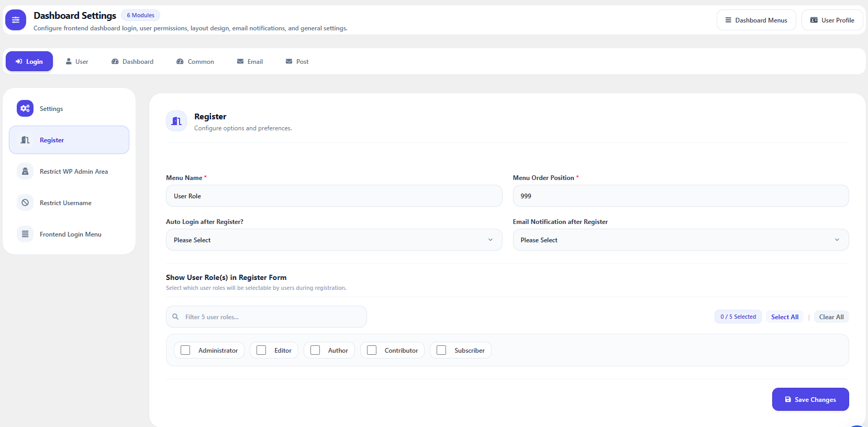This screenshot has width=868, height=427.
Task: Click the Settings gears icon in sidebar
Action: click(x=25, y=108)
